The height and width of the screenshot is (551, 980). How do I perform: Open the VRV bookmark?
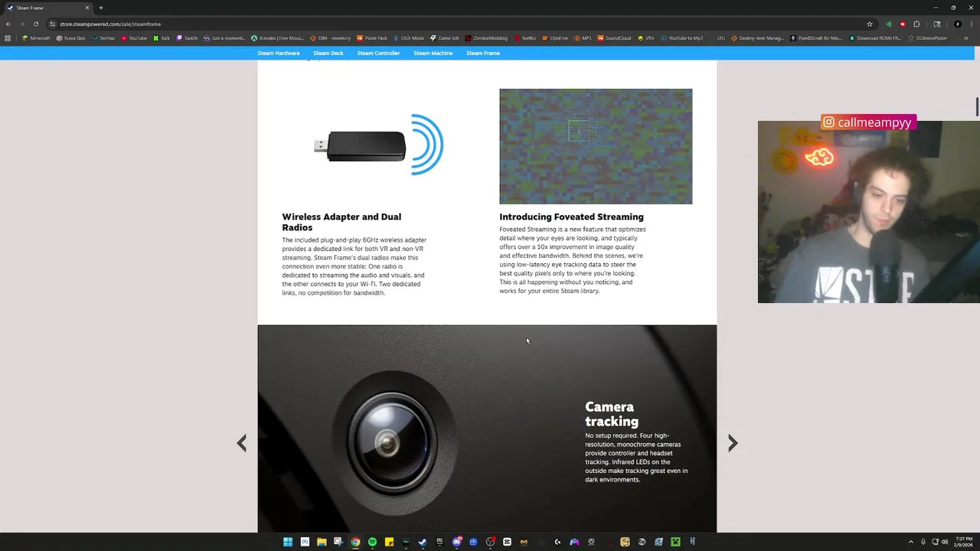point(645,38)
